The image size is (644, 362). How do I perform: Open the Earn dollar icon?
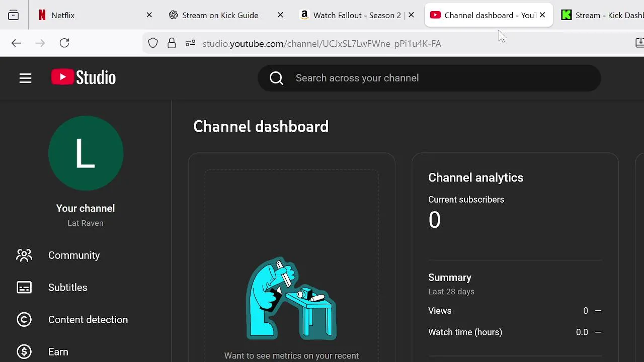click(24, 352)
